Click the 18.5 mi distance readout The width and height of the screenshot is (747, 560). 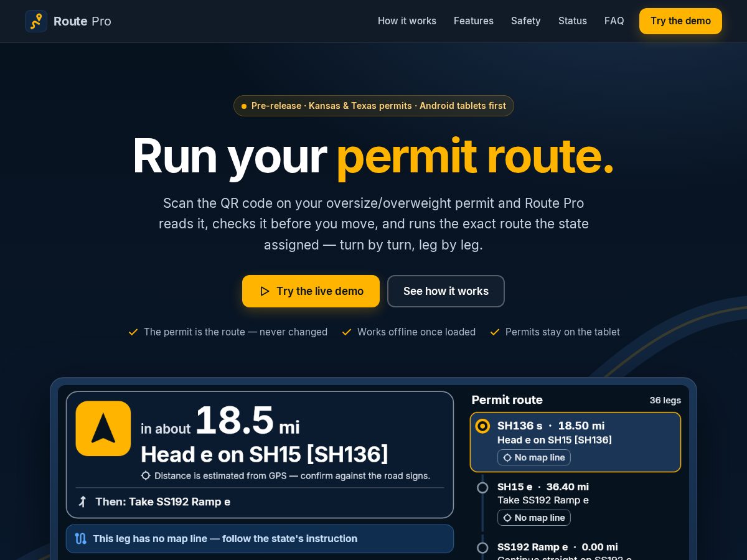248,421
